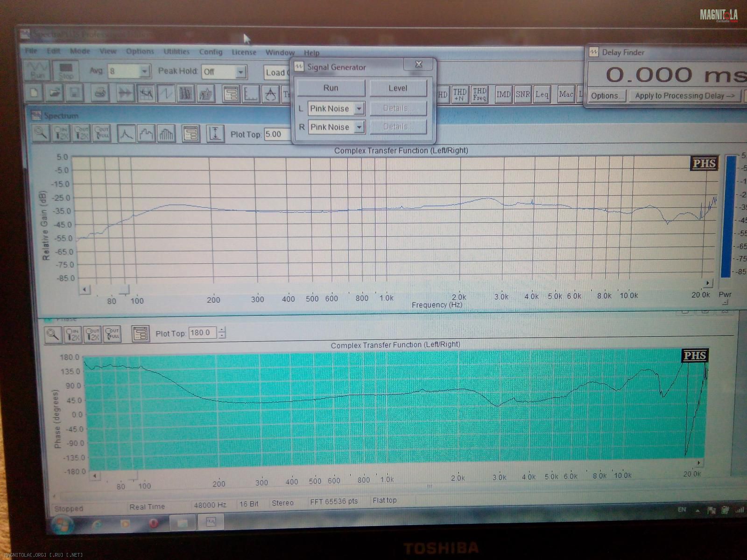The image size is (747, 560).
Task: Click the Print icon
Action: click(99, 93)
